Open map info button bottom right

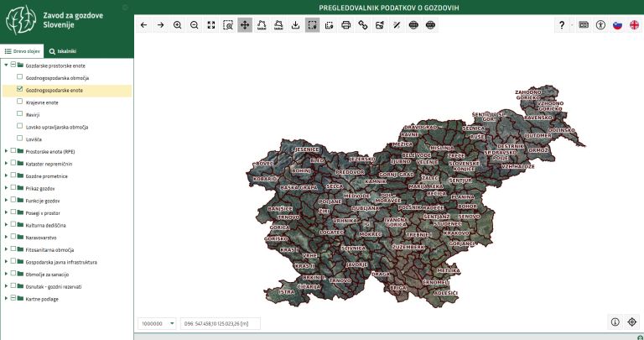click(615, 322)
